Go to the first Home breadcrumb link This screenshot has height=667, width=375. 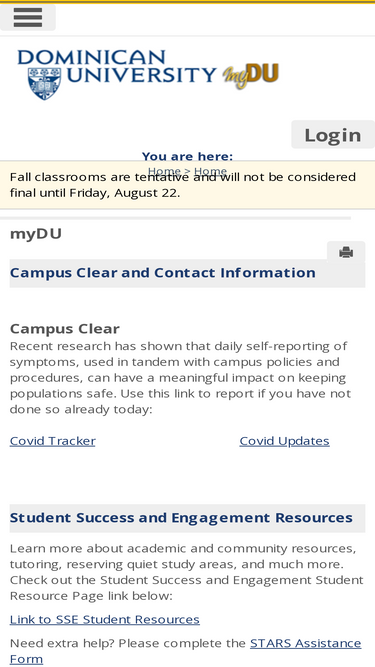(164, 171)
